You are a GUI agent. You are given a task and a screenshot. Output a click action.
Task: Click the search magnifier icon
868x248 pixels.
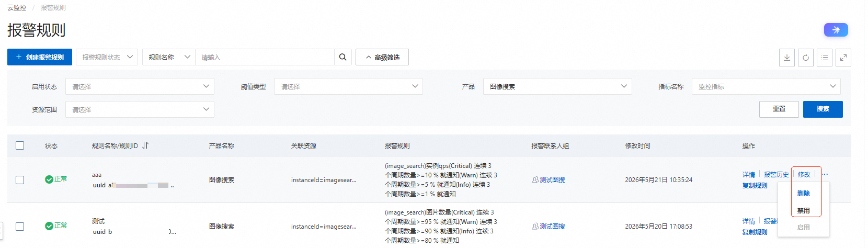pyautogui.click(x=342, y=57)
